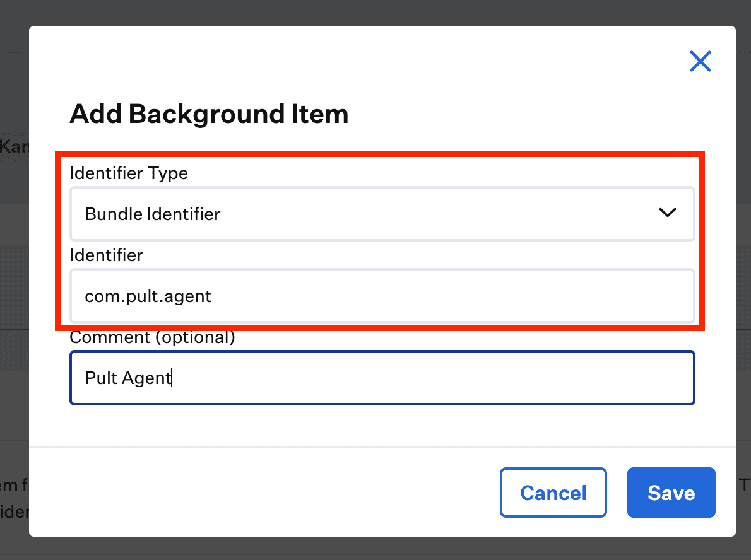
Task: Save the new background item
Action: (671, 493)
